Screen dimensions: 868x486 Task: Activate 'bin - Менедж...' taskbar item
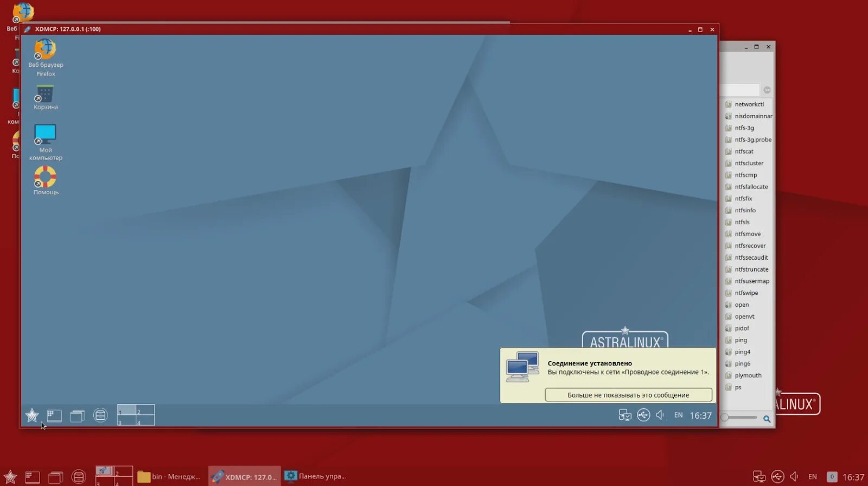tap(170, 476)
